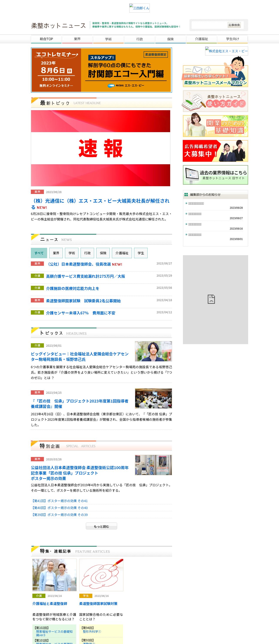
Task: Open 高額介護サービス費支給漏れ計275万円 article
Action: pyautogui.click(x=86, y=276)
